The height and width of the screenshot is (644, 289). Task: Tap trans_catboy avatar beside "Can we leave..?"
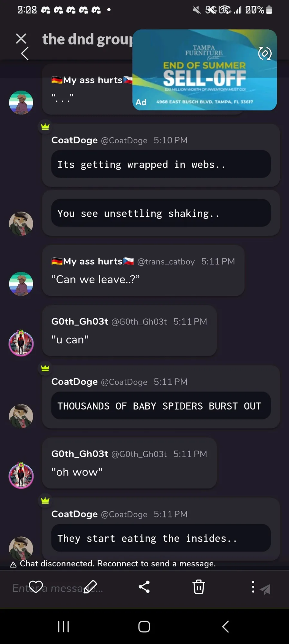tap(21, 284)
